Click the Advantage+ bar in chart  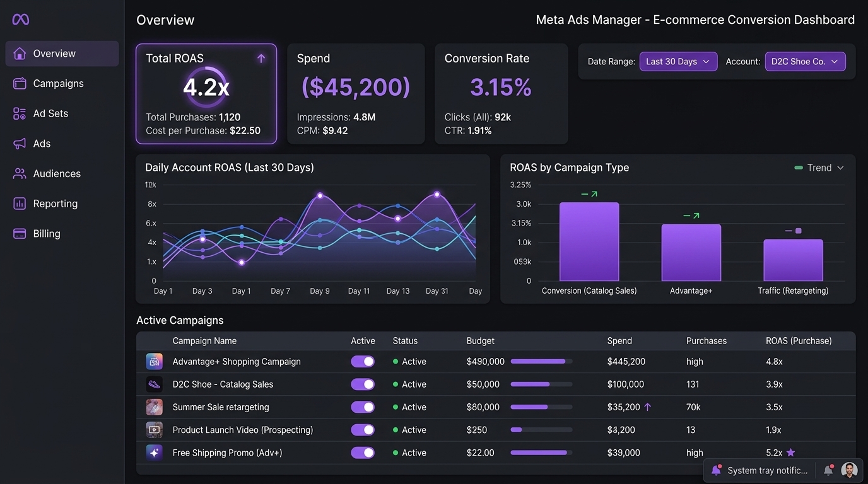click(x=691, y=252)
